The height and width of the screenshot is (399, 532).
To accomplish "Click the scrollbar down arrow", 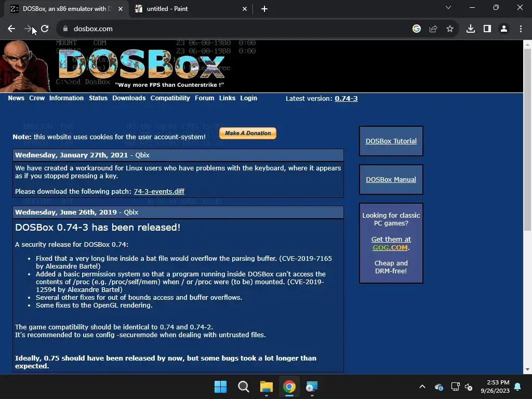I will [x=527, y=369].
